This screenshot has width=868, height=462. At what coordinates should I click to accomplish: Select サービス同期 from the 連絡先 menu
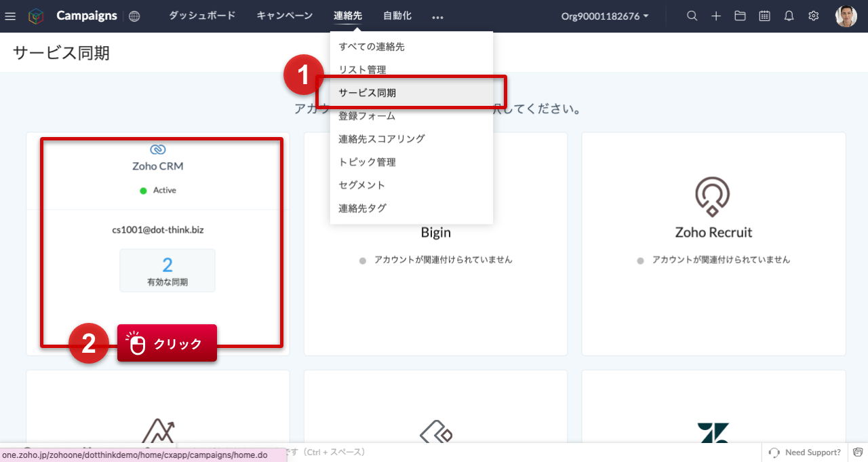(x=366, y=92)
